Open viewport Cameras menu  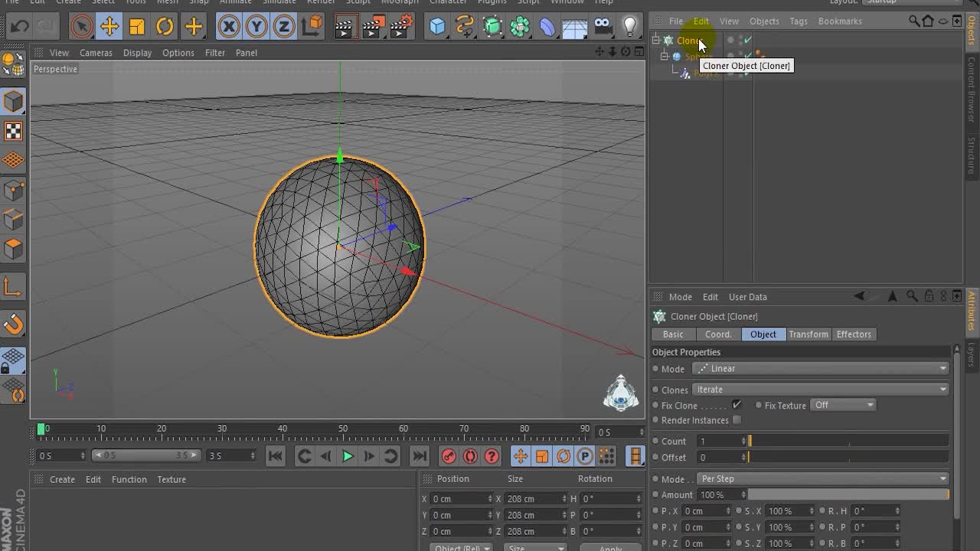[x=96, y=53]
